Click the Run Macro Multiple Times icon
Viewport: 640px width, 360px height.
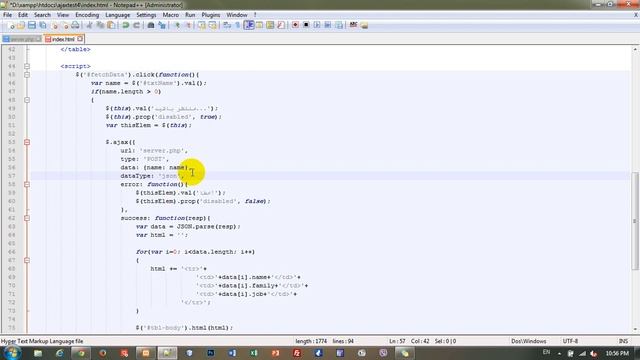(328, 25)
